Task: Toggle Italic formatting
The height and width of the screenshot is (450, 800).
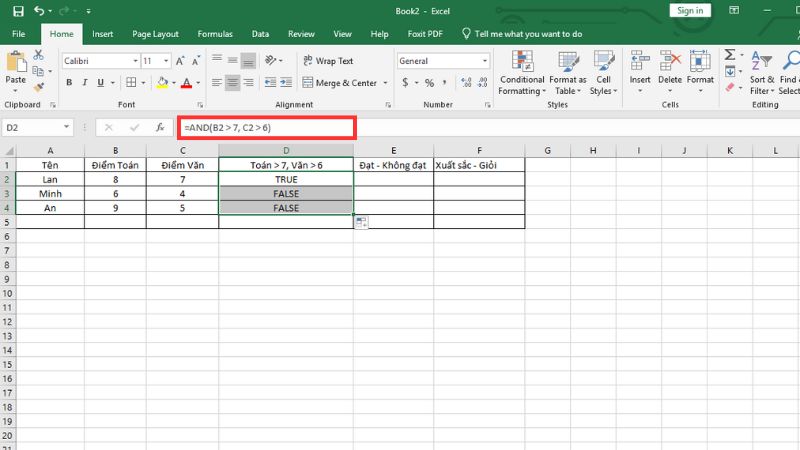Action: (x=83, y=83)
